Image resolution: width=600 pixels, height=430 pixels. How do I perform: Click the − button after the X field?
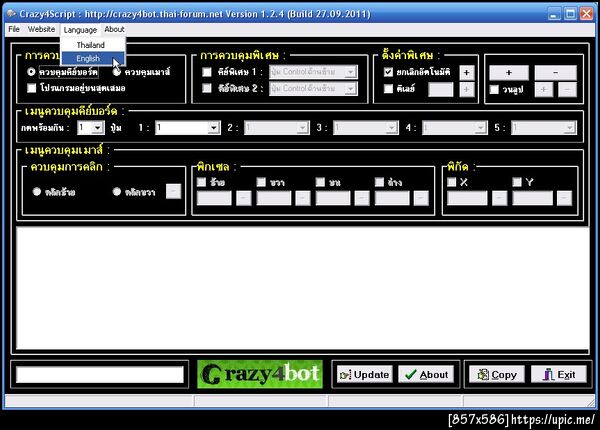click(499, 198)
